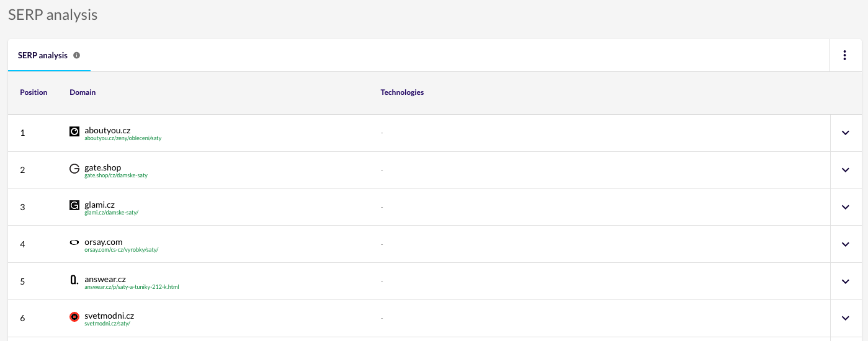Click the svetmodni.cz red favicon
Viewport: 868px width, 341px height.
click(74, 317)
